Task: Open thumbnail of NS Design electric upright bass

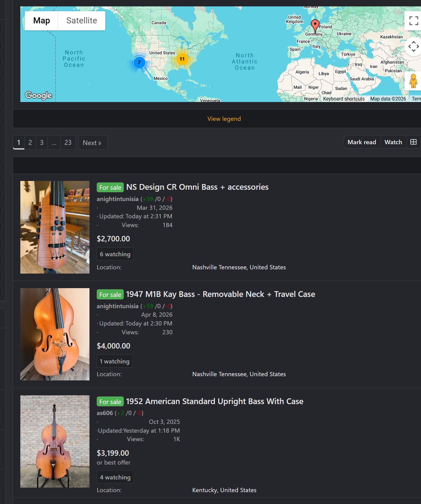Action: (55, 227)
